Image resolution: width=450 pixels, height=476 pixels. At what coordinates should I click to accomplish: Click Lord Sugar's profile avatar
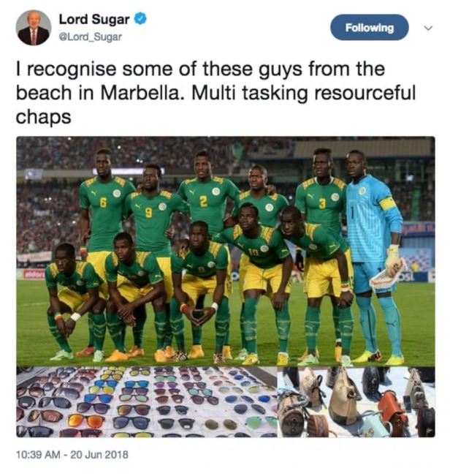point(34,28)
